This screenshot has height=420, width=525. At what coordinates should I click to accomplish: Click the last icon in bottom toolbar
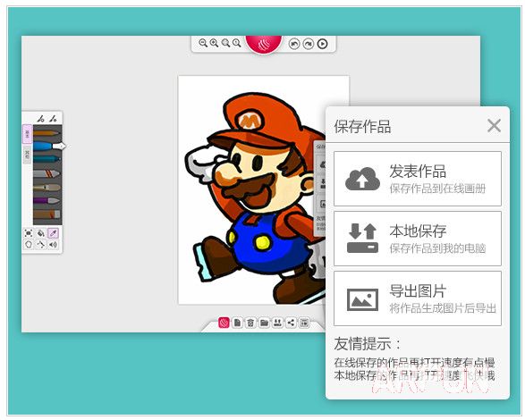pos(304,323)
